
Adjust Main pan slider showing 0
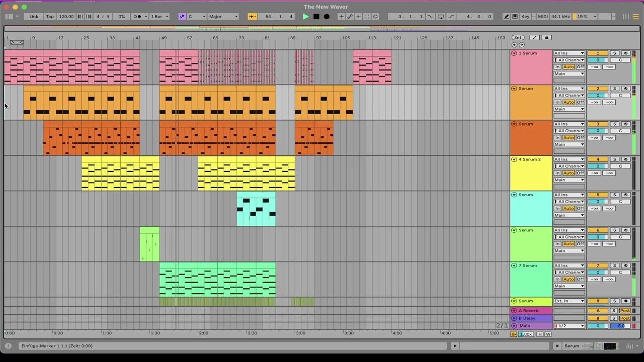[598, 326]
